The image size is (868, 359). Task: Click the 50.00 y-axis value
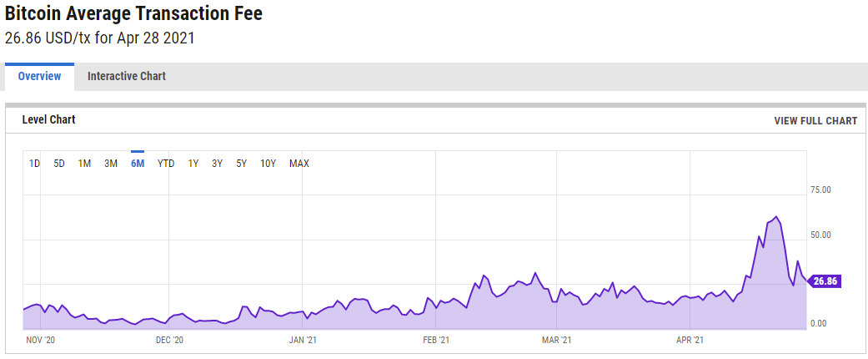(820, 235)
